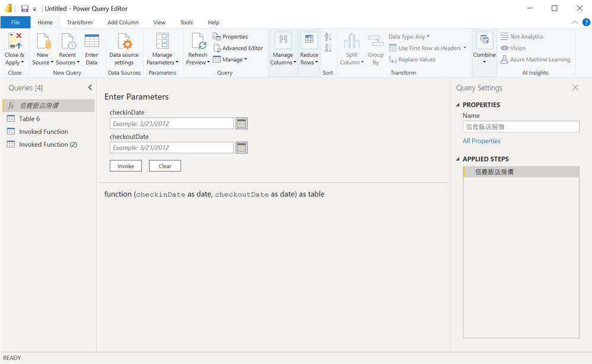Switch to the Transform tab
This screenshot has height=364, width=592.
(x=79, y=22)
